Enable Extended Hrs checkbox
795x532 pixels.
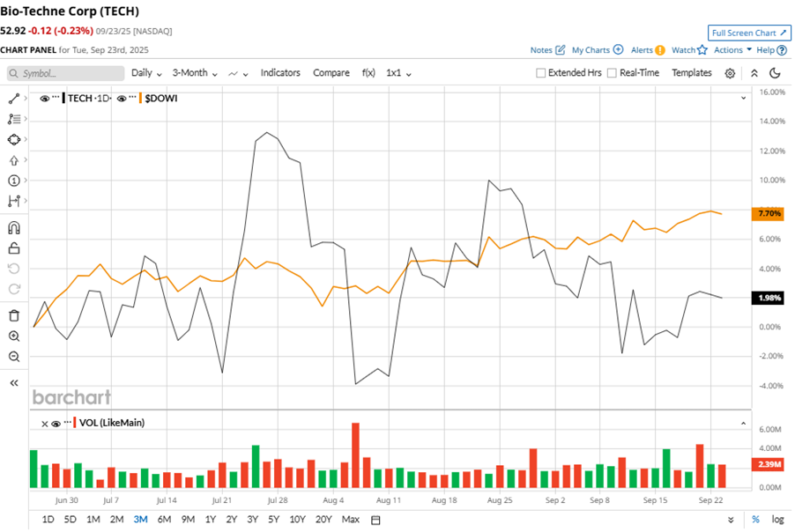pos(541,73)
